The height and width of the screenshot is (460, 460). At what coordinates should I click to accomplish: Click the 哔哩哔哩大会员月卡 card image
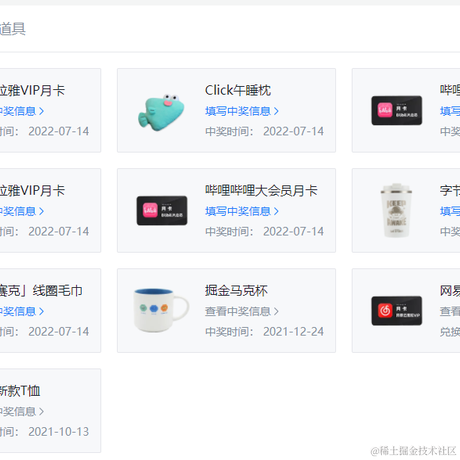pyautogui.click(x=162, y=210)
